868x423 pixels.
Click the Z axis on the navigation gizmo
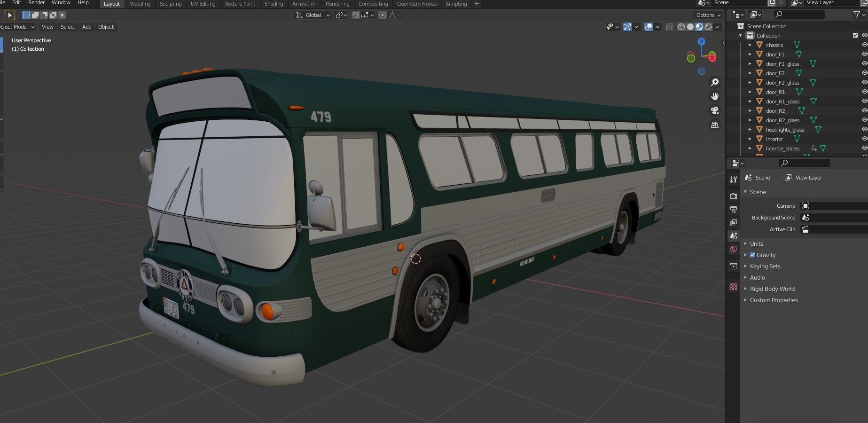point(701,41)
